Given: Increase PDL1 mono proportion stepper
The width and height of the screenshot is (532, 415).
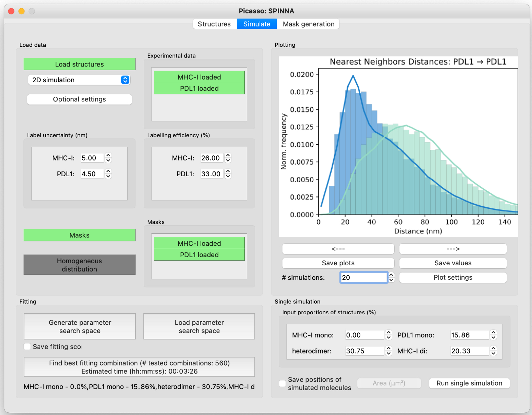Looking at the screenshot, I should 493,333.
